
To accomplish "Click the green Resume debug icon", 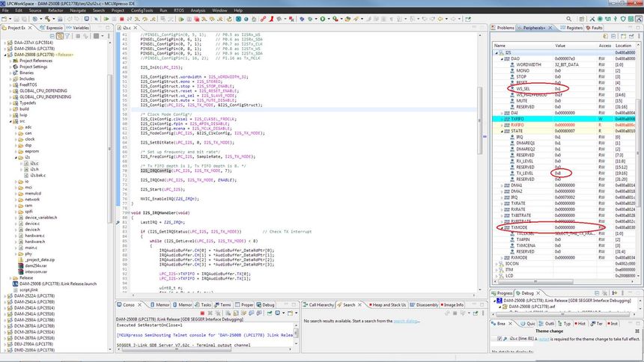I will 106,19.
